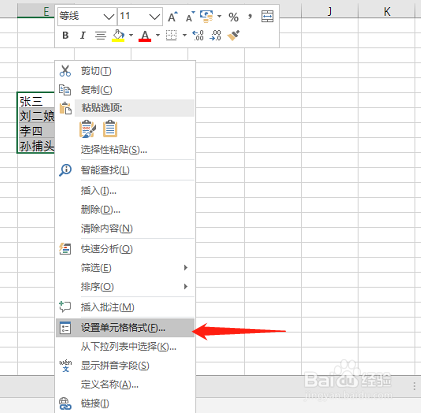Click the borders icon
This screenshot has height=413, width=421.
click(171, 35)
